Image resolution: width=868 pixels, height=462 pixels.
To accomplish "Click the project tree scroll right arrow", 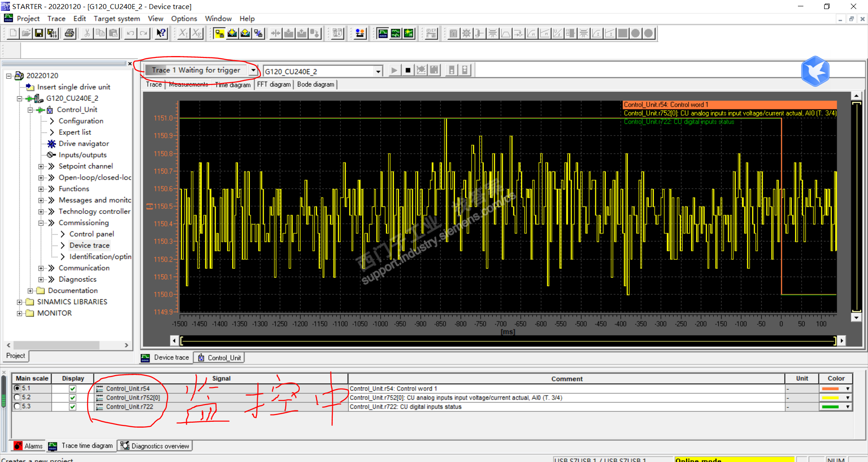I will (x=126, y=345).
